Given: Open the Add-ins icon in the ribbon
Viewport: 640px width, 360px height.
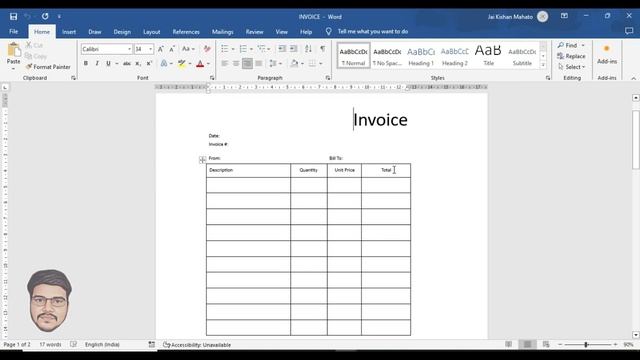Looking at the screenshot, I should (607, 54).
